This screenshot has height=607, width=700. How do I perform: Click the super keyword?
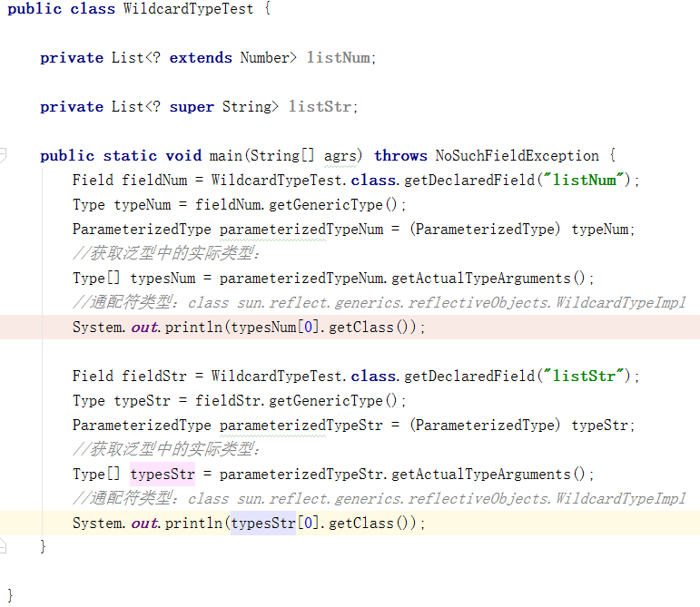pos(192,107)
